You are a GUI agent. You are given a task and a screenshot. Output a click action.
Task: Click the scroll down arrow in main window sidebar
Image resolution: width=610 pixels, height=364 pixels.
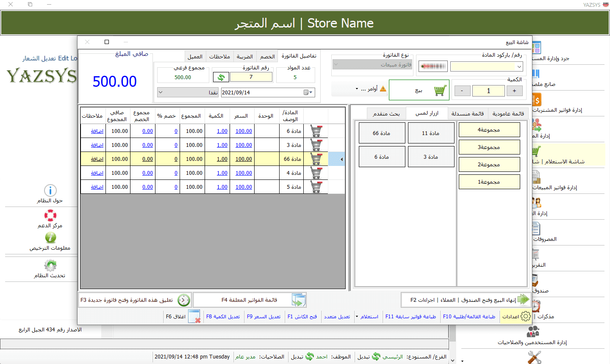click(x=452, y=361)
